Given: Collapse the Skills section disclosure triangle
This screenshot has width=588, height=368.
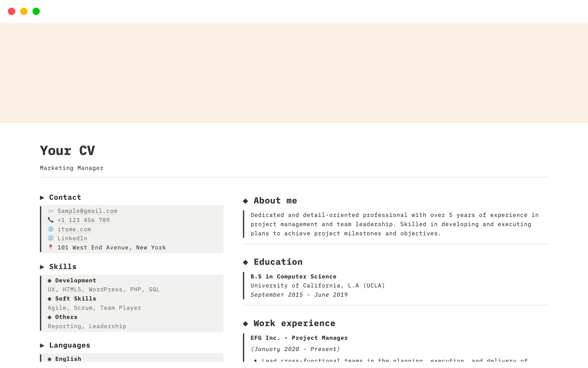Looking at the screenshot, I should [43, 267].
